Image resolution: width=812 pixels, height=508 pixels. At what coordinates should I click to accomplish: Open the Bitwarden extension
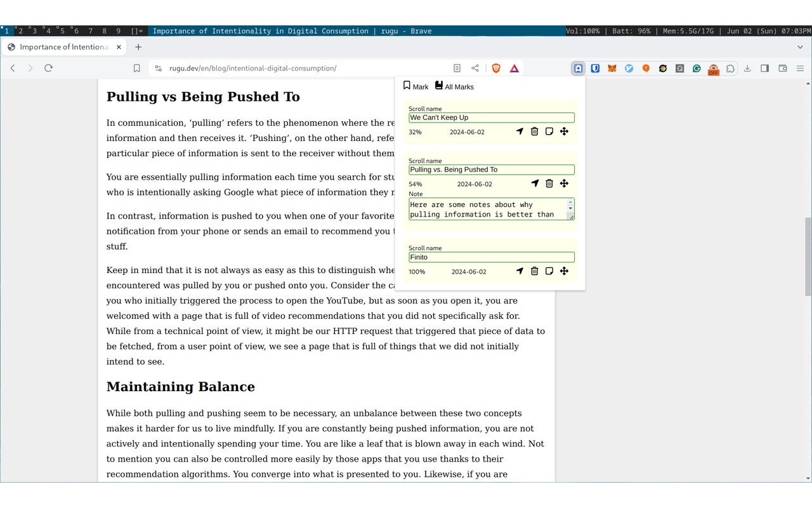tap(595, 69)
